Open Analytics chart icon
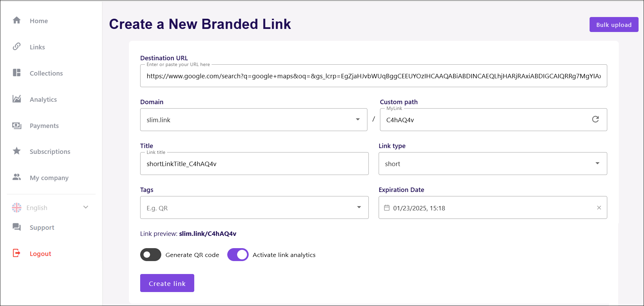Viewport: 644px width, 306px height. tap(17, 99)
